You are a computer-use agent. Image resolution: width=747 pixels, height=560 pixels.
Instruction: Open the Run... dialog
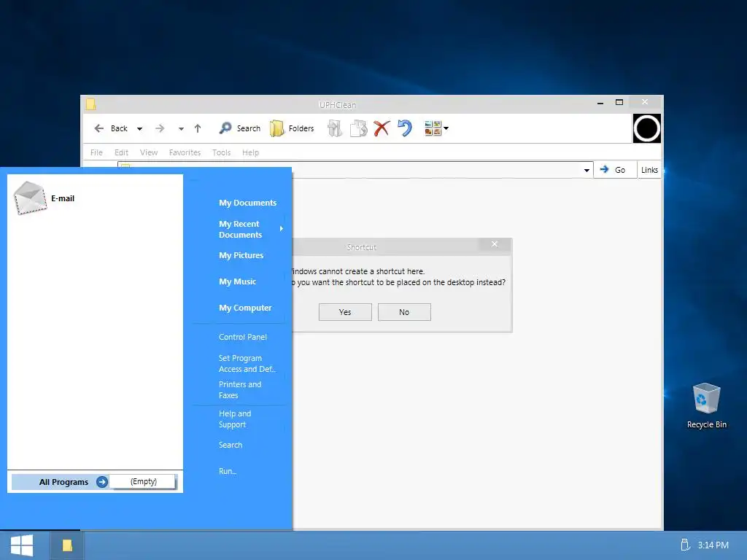228,471
